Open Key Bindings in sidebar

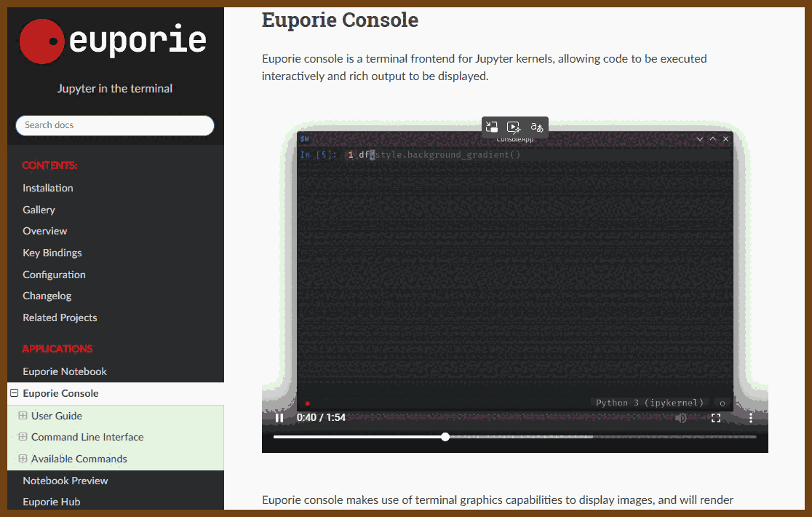(52, 253)
